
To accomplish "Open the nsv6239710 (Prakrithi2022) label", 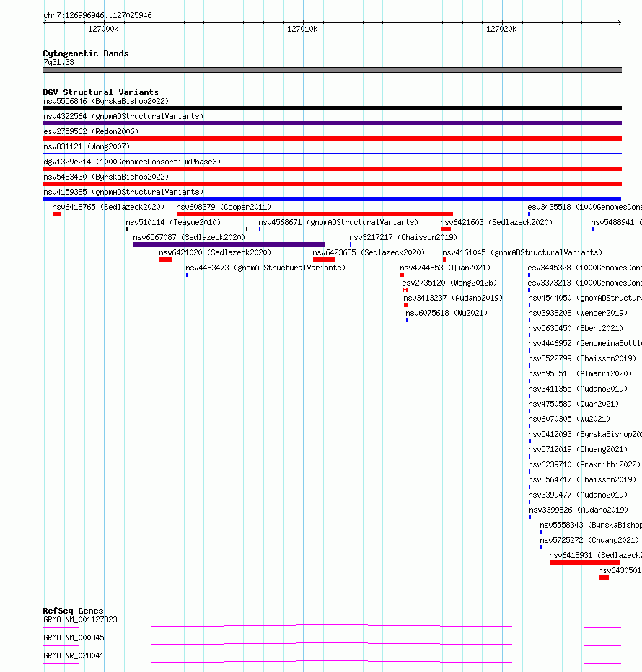I will click(584, 464).
